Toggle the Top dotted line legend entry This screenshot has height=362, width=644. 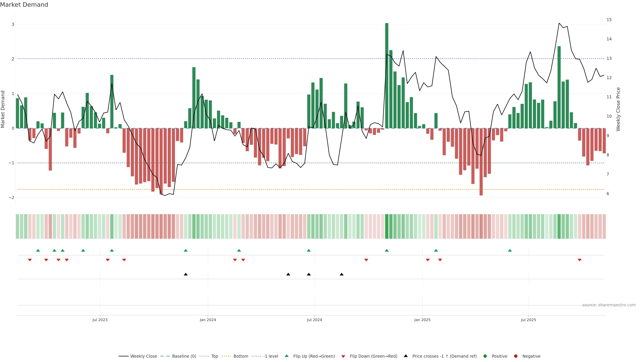point(214,356)
